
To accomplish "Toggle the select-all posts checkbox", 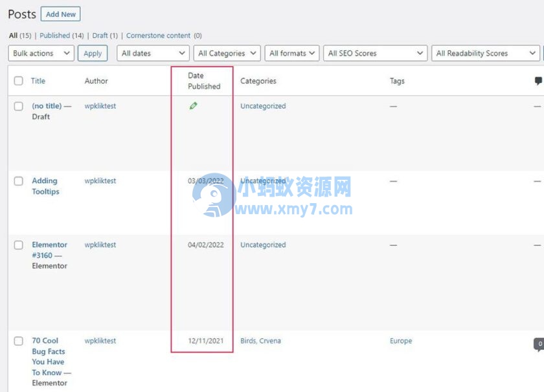I will point(18,80).
